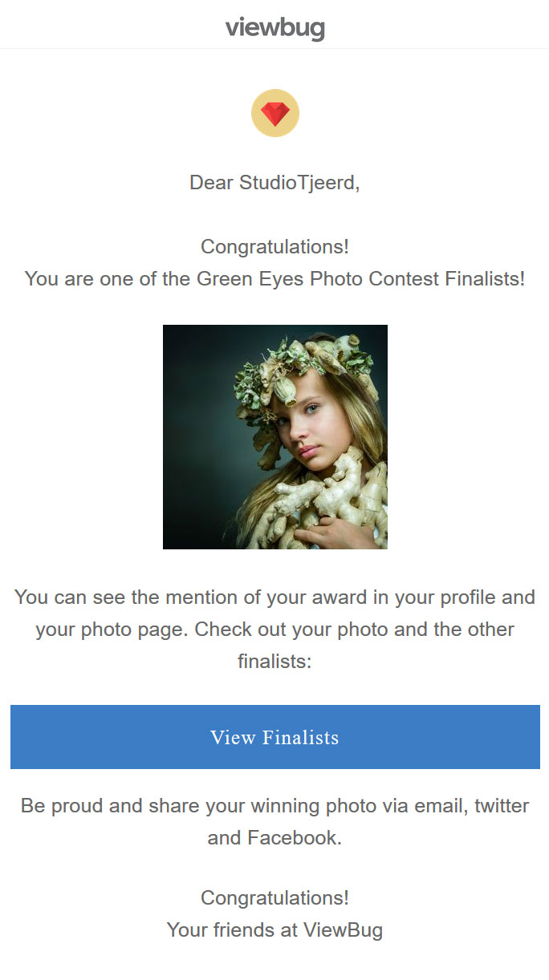
Task: Click the View Finalists button
Action: click(x=275, y=737)
